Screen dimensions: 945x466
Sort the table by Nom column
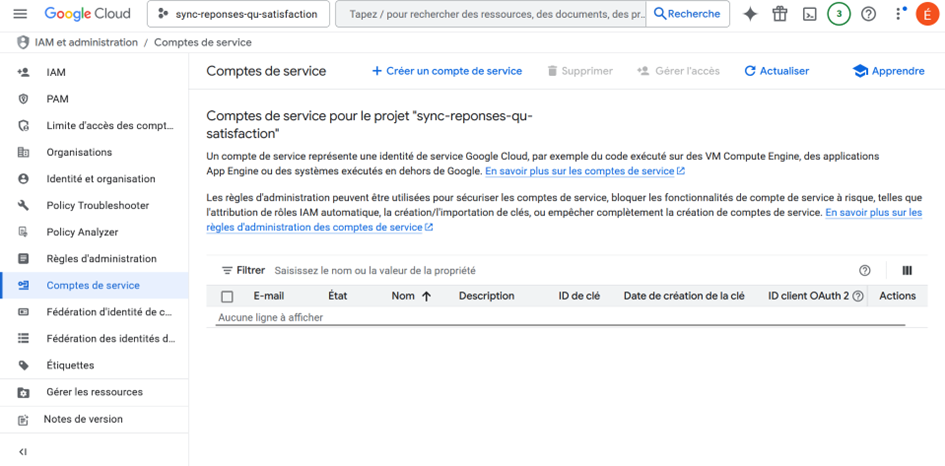[x=411, y=296]
